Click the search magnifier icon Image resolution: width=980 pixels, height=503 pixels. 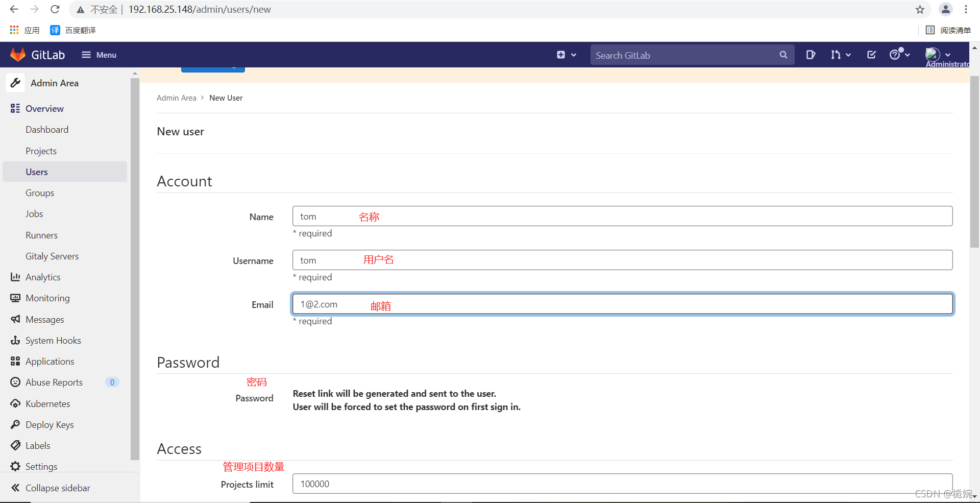click(783, 55)
